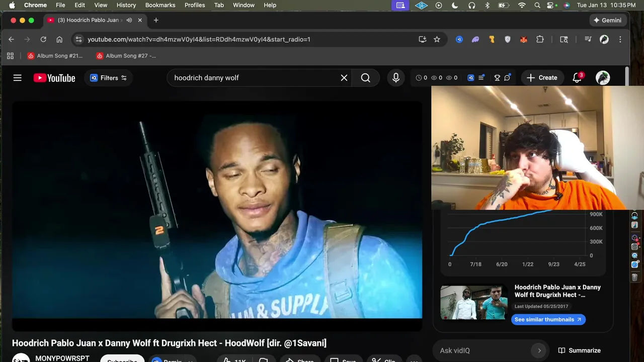Screen dimensions: 644x362
Task: Submit the Ask vidIQ arrow button
Action: pos(539,350)
